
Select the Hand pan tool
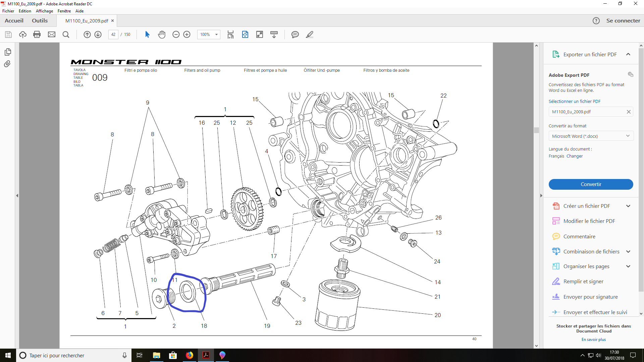pyautogui.click(x=162, y=35)
